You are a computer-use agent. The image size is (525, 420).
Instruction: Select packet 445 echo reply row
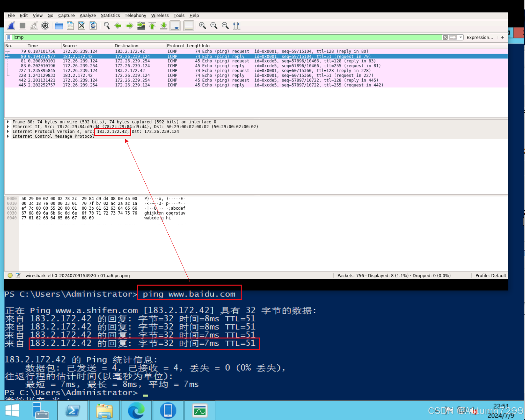(256, 85)
